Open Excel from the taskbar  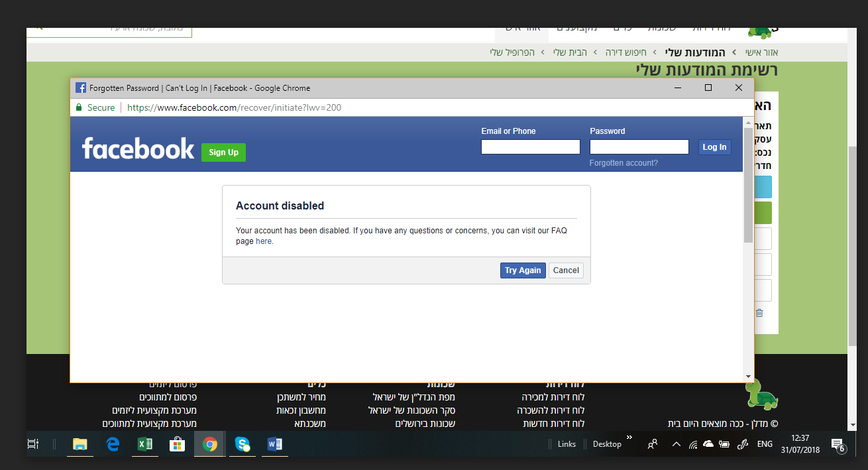144,444
